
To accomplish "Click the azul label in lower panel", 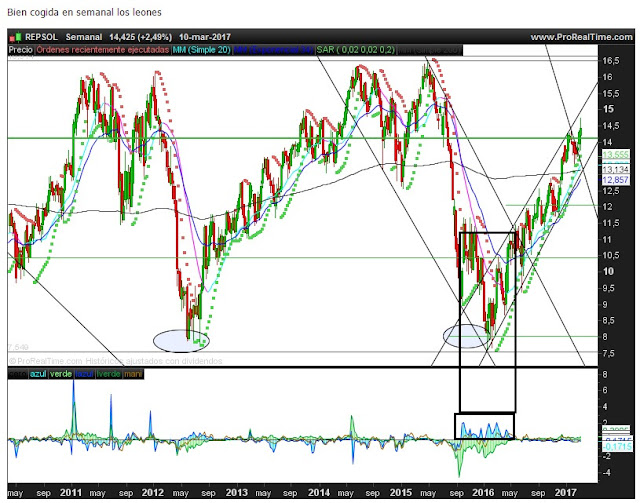I will pos(38,374).
